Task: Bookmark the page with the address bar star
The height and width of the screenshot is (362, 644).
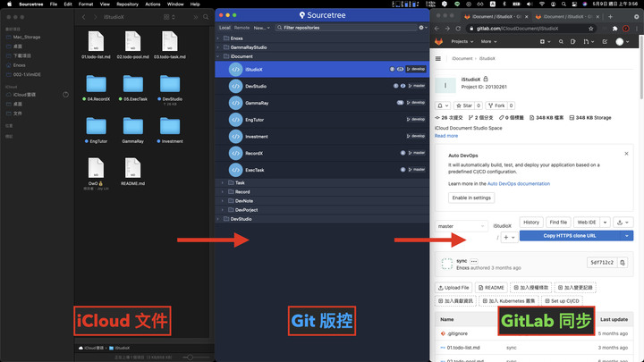Action: pyautogui.click(x=590, y=29)
